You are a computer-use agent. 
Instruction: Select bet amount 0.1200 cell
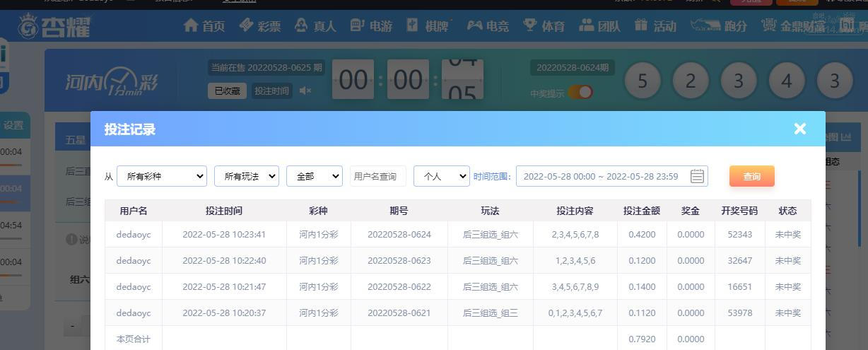[642, 260]
